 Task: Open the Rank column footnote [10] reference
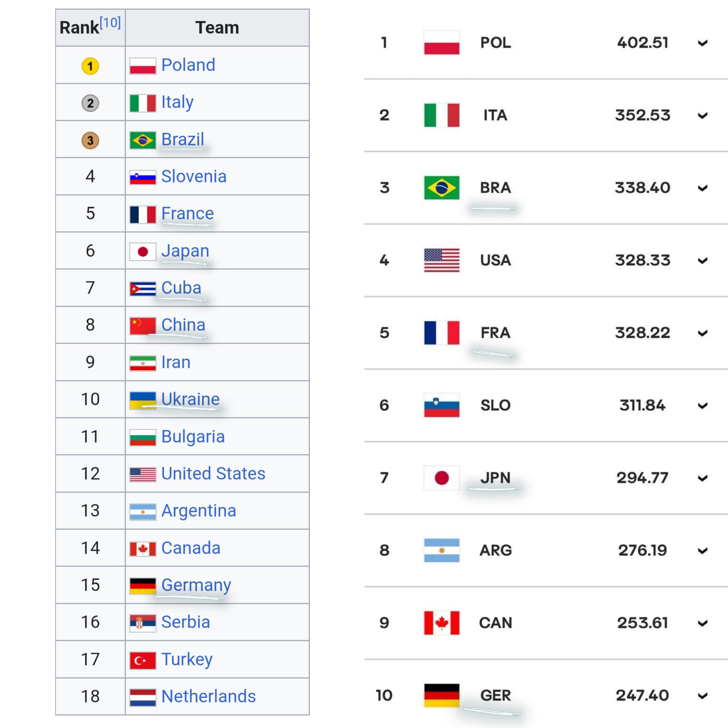[x=110, y=23]
